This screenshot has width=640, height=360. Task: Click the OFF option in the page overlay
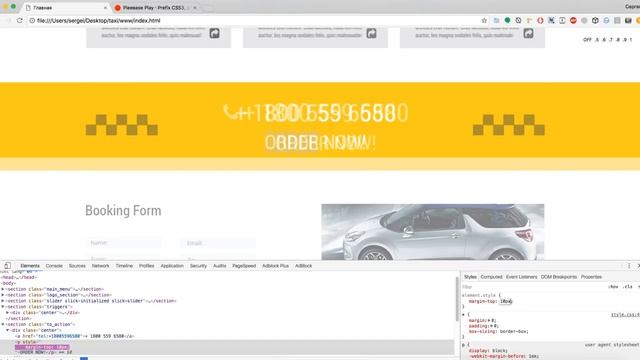587,40
